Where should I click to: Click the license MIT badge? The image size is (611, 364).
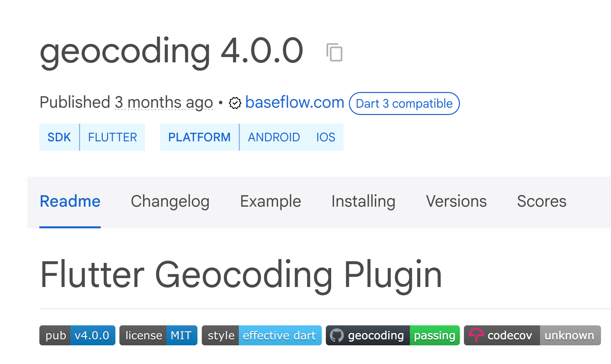158,335
